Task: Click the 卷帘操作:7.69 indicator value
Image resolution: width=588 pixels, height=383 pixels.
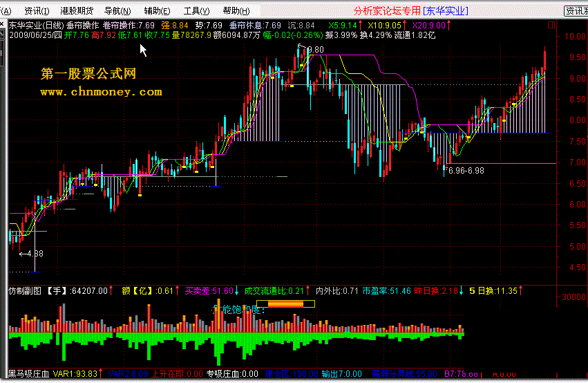Action: (129, 26)
